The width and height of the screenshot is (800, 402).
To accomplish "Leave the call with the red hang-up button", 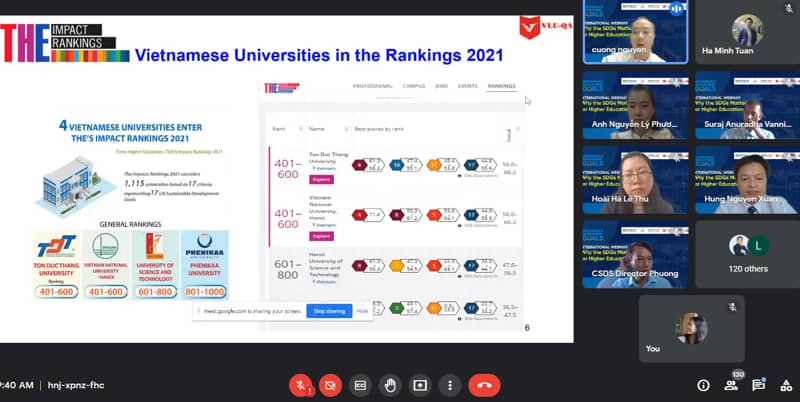I will pyautogui.click(x=485, y=384).
